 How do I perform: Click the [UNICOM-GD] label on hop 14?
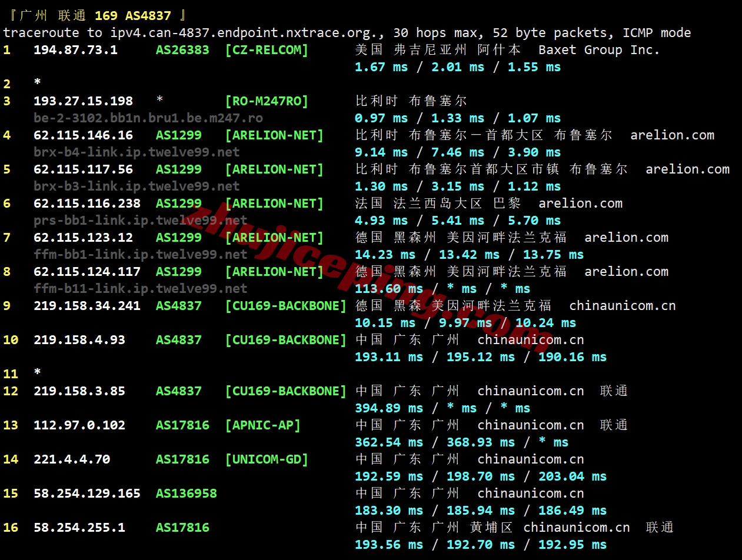click(267, 459)
